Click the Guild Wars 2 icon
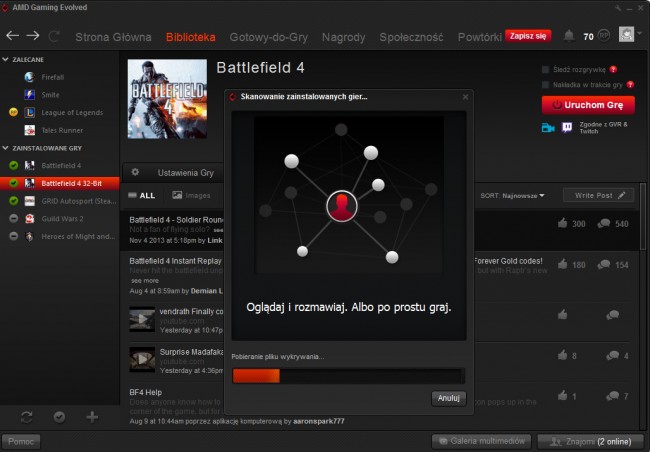The width and height of the screenshot is (650, 452). click(x=29, y=219)
